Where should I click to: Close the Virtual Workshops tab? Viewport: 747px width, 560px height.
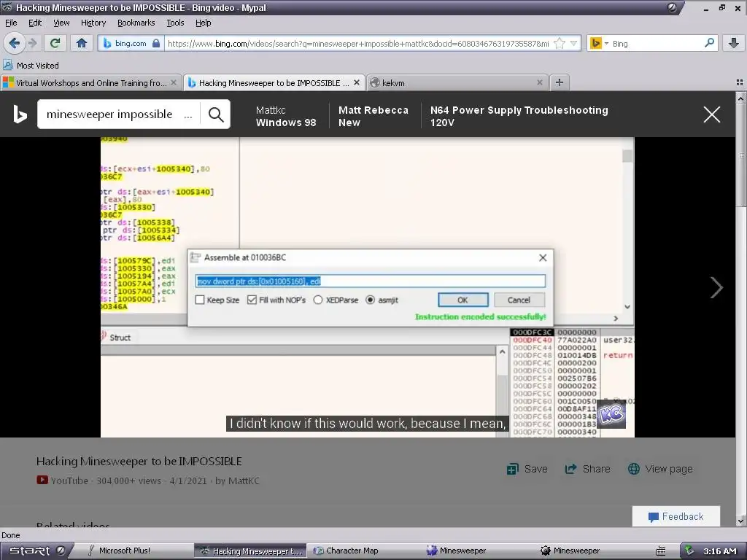pyautogui.click(x=174, y=82)
